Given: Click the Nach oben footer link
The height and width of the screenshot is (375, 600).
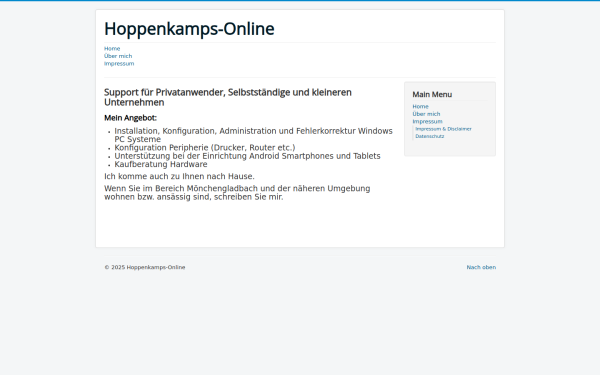Looking at the screenshot, I should pyautogui.click(x=481, y=267).
